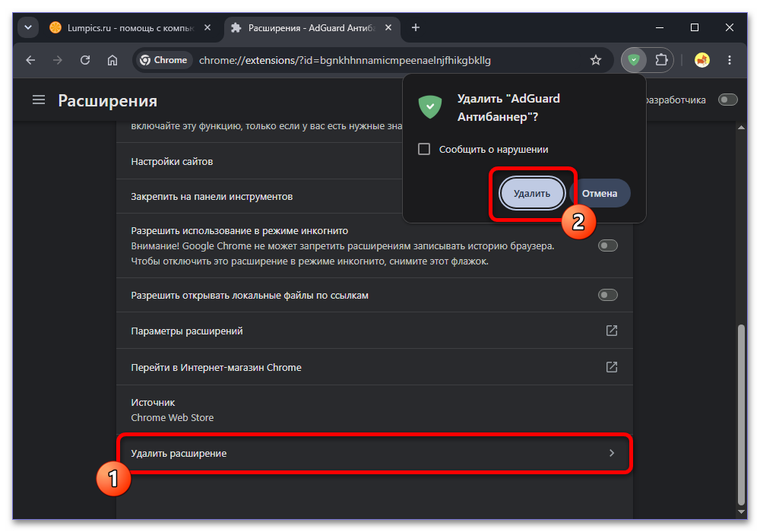
Task: Switch to the Lumpics.ru tab
Action: pyautogui.click(x=131, y=28)
